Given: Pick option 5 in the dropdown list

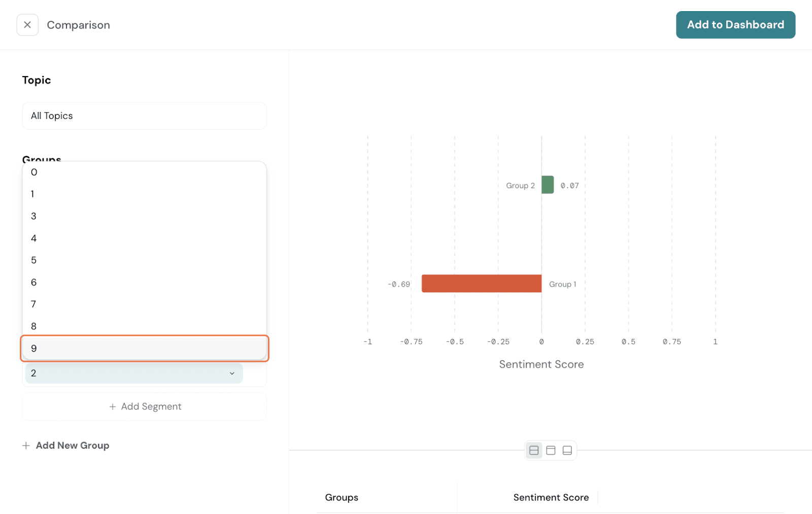Looking at the screenshot, I should point(144,260).
